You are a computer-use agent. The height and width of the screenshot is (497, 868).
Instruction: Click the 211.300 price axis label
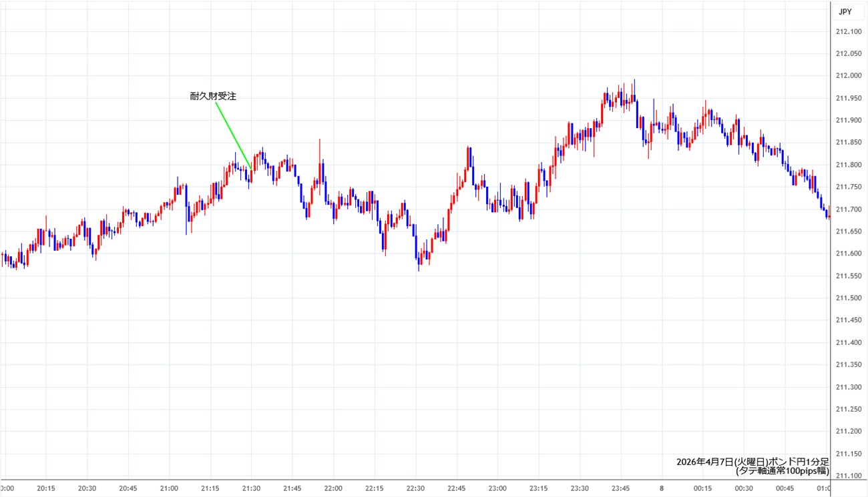pyautogui.click(x=850, y=387)
